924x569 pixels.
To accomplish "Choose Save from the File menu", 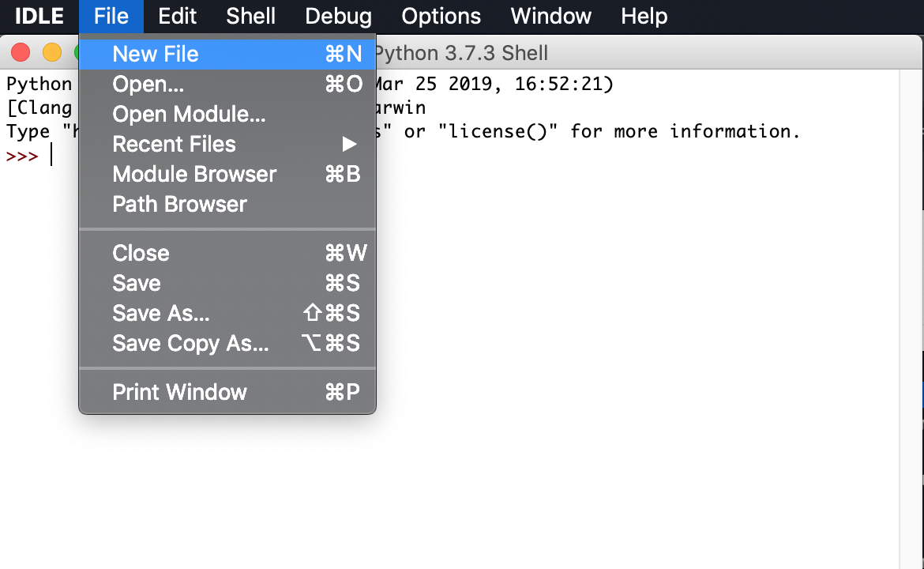I will 227,284.
